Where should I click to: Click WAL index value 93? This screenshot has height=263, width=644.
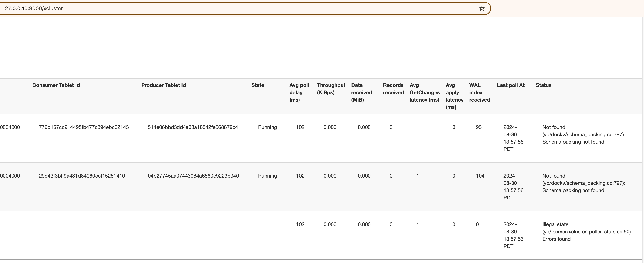coord(478,127)
